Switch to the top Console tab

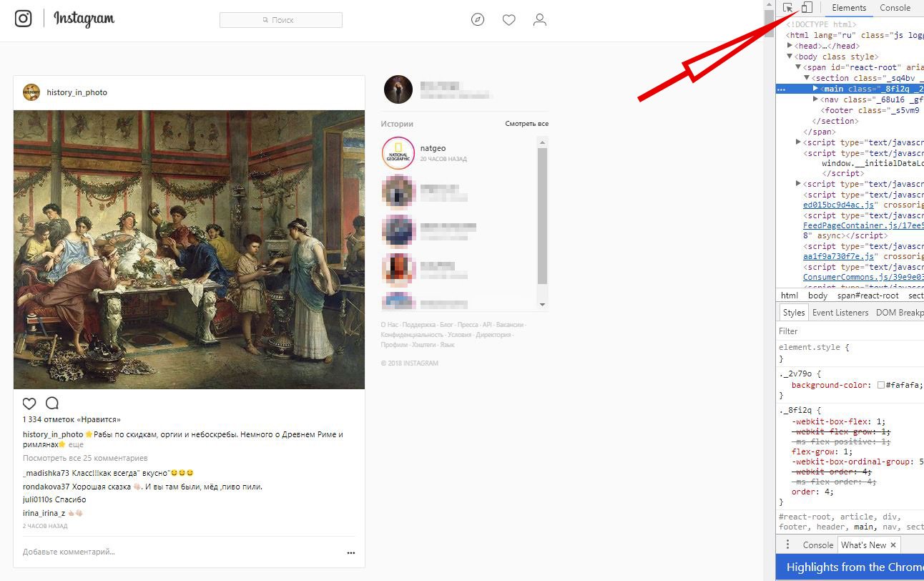point(895,8)
